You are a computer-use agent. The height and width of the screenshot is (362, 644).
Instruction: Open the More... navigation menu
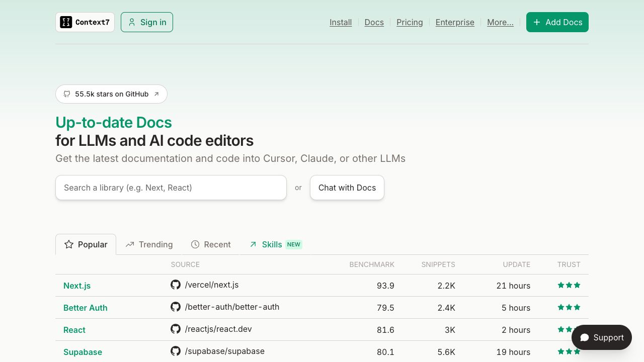[500, 22]
